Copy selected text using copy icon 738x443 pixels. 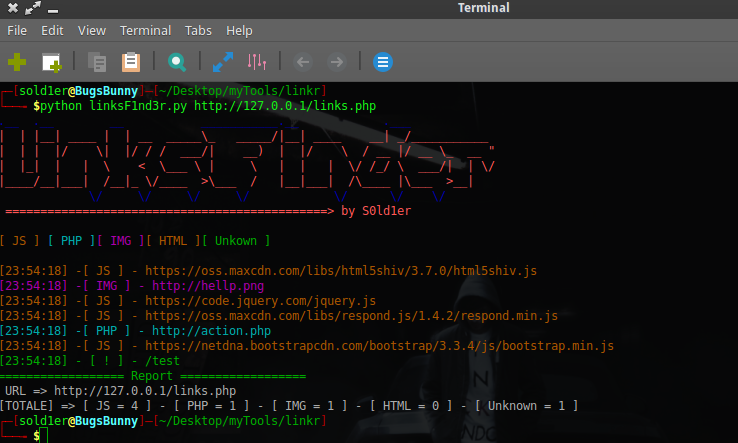pyautogui.click(x=97, y=62)
